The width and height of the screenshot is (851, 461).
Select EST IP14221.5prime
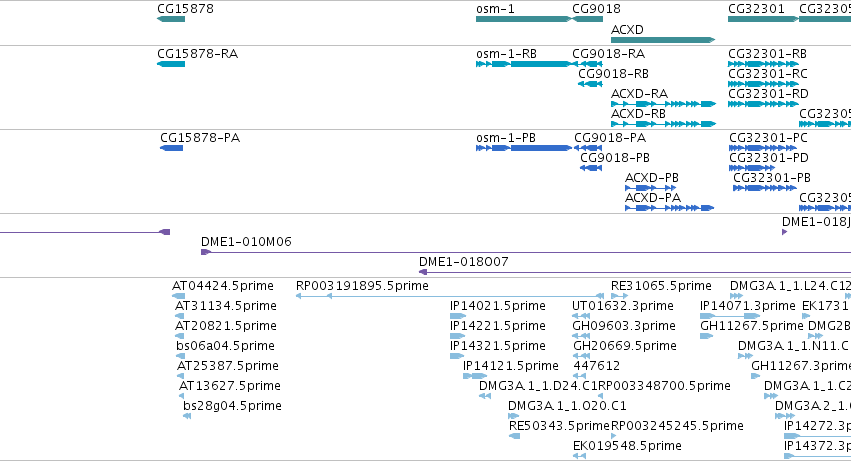[x=458, y=336]
